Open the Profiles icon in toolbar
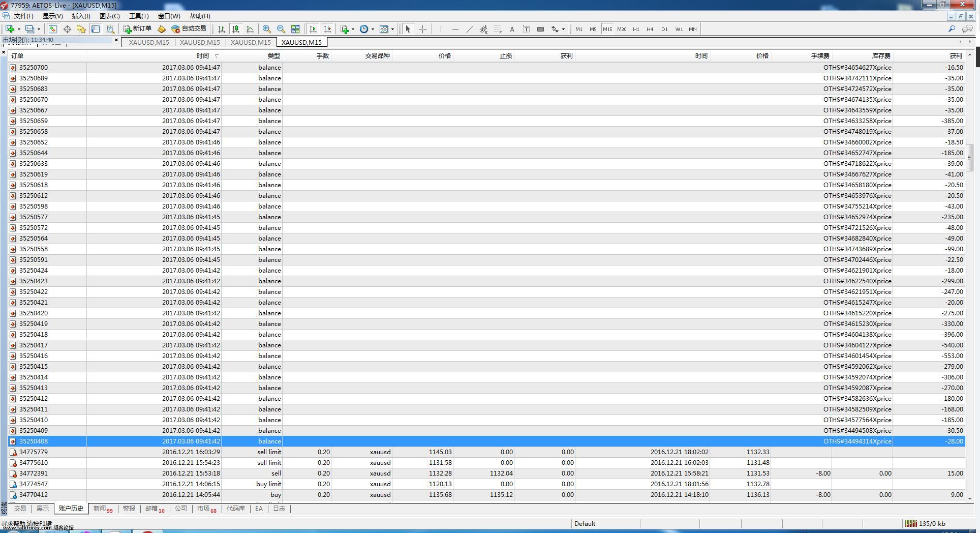Viewport: 980px width, 533px height. pyautogui.click(x=30, y=29)
